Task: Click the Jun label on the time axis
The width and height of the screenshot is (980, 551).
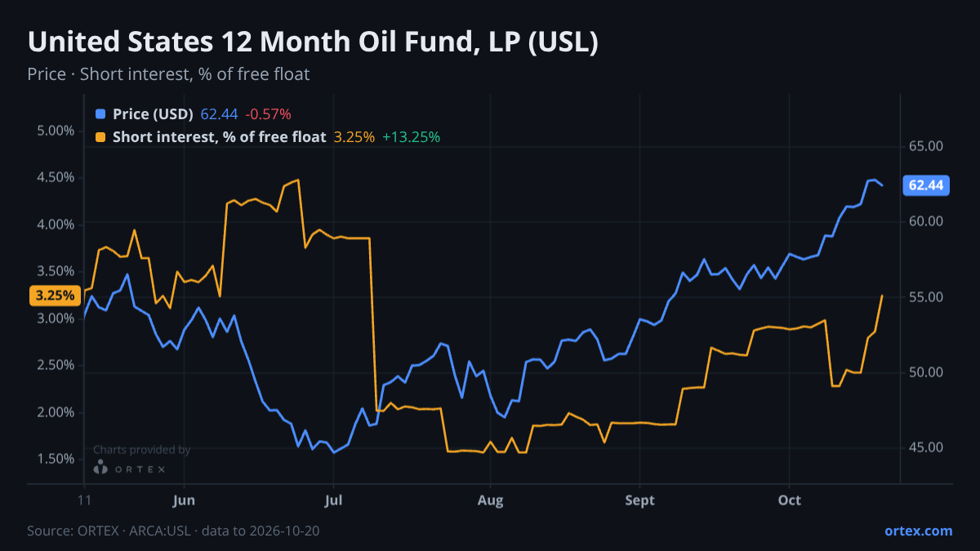Action: point(184,500)
